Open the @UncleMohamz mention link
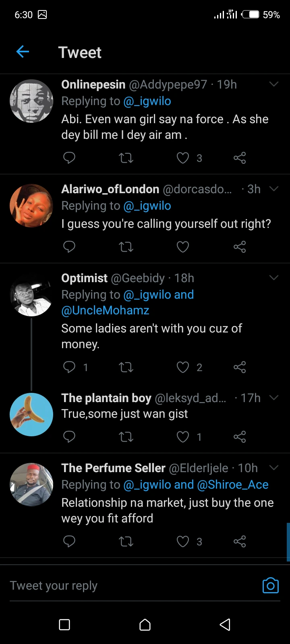This screenshot has height=644, width=290. [x=105, y=310]
